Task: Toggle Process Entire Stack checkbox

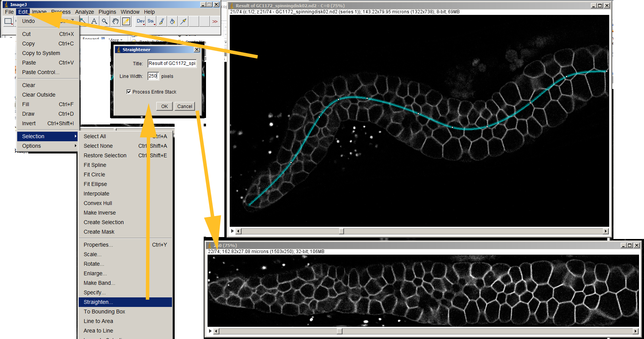Action: point(129,92)
